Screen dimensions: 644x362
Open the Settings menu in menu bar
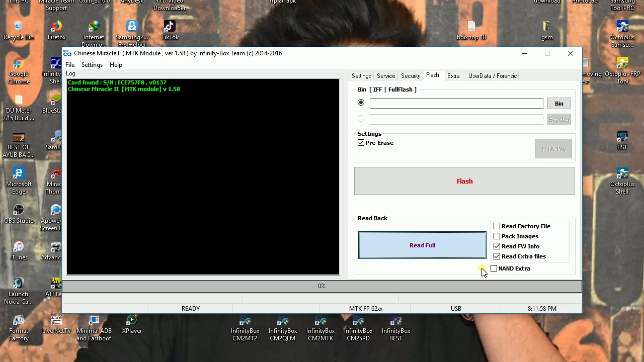point(92,65)
